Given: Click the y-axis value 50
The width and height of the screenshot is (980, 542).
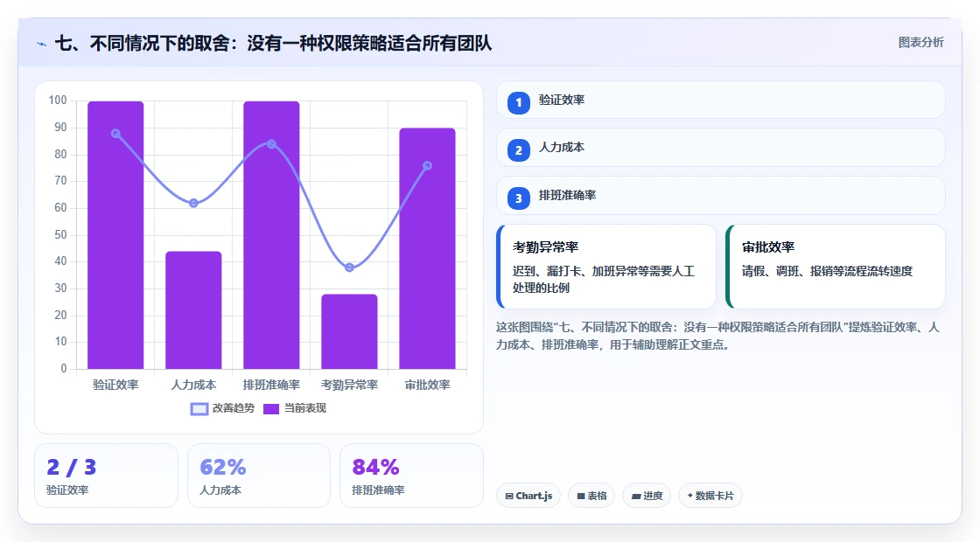Looking at the screenshot, I should click(60, 235).
